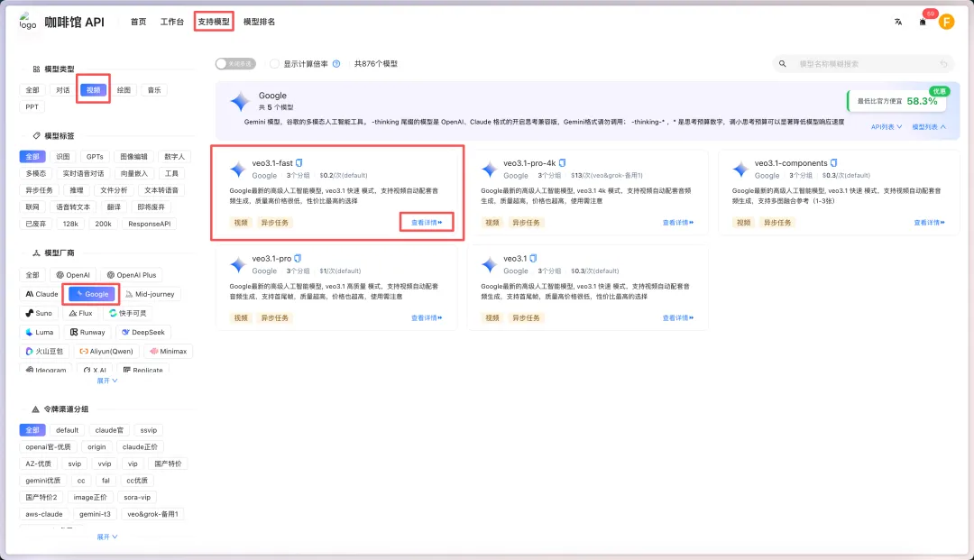974x560 pixels.
Task: Open 查看详情 for veo3.1-pro-4k
Action: [677, 222]
